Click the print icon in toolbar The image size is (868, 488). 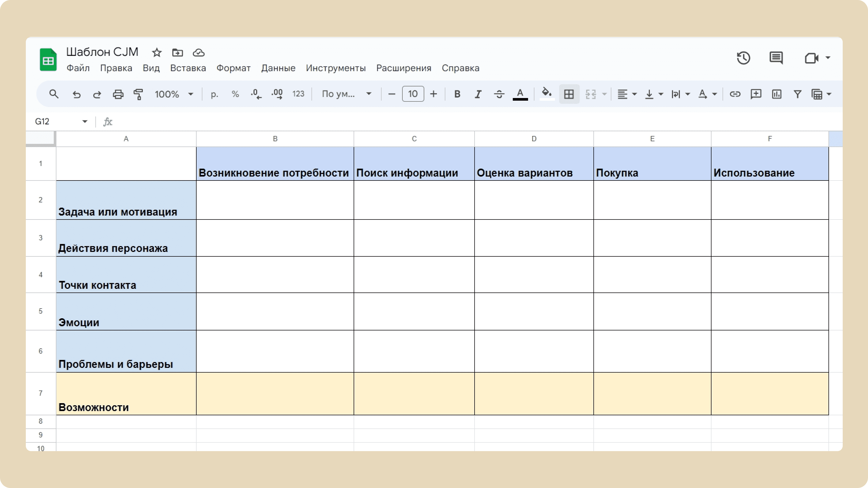(118, 94)
